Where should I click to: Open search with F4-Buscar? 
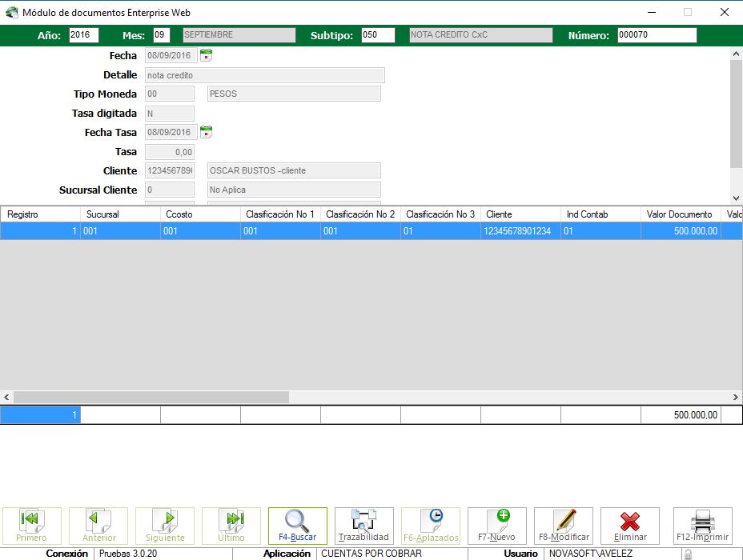pyautogui.click(x=298, y=526)
